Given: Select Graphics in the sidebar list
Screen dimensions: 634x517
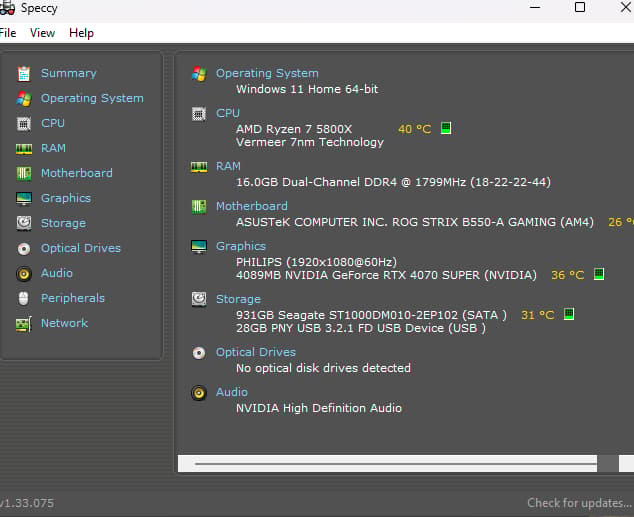Looking at the screenshot, I should coord(66,198).
